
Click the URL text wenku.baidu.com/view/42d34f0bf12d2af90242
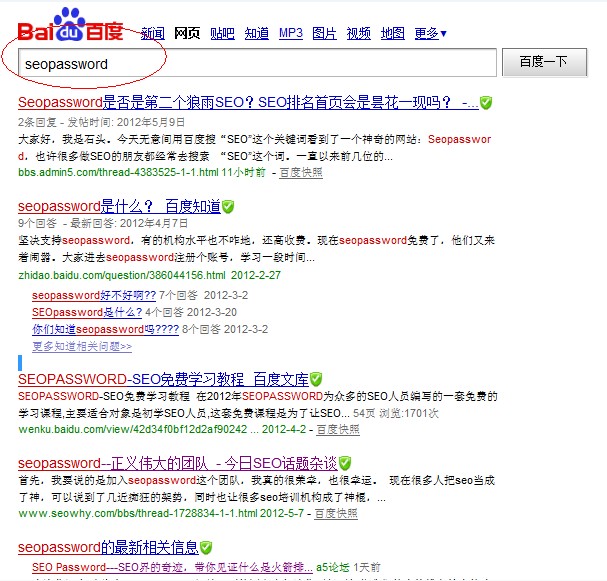click(x=132, y=430)
